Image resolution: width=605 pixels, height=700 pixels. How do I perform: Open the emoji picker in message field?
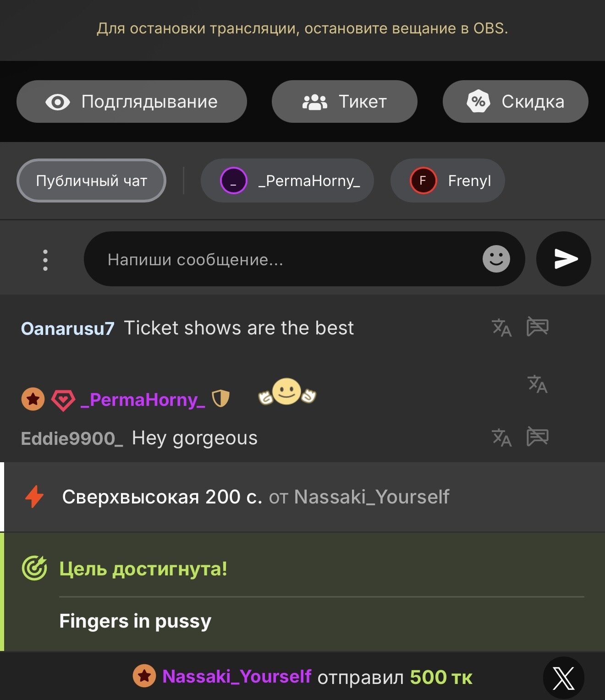496,259
